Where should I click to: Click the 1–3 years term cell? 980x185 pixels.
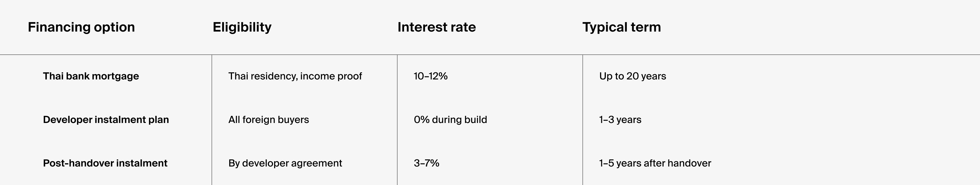tap(620, 119)
